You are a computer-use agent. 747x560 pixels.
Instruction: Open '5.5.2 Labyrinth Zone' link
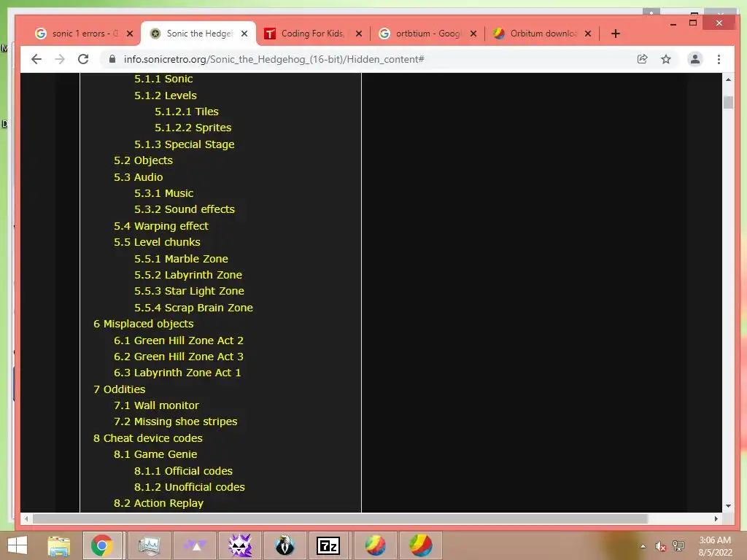point(188,275)
